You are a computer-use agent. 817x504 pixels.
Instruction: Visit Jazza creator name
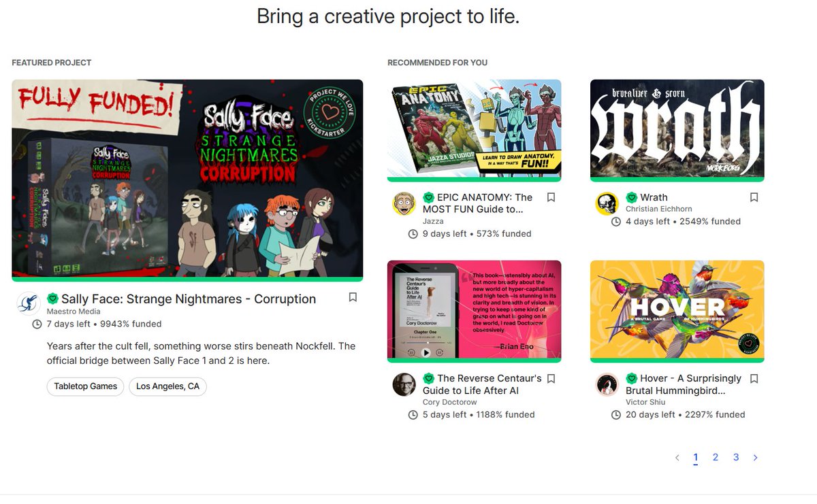(x=433, y=221)
